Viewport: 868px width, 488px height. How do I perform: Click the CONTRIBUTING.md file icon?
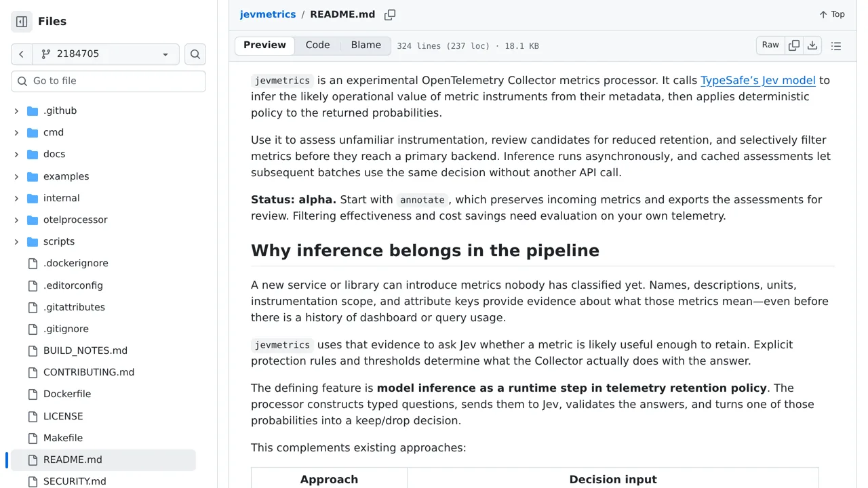tap(33, 372)
